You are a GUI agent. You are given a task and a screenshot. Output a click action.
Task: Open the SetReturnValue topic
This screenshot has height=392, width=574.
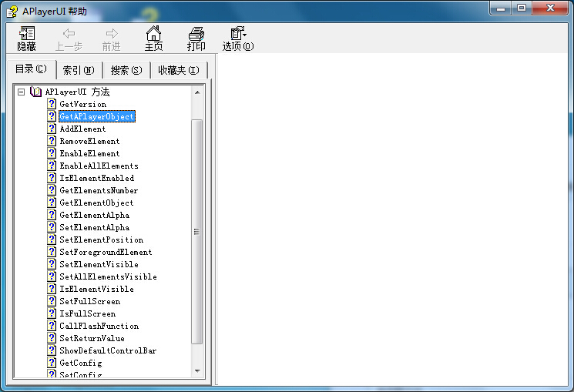coord(92,338)
